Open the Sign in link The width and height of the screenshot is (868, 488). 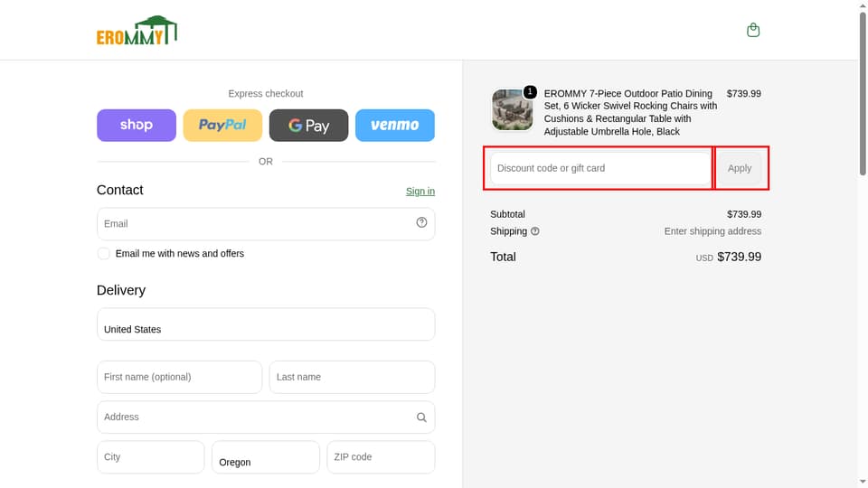[x=420, y=191]
